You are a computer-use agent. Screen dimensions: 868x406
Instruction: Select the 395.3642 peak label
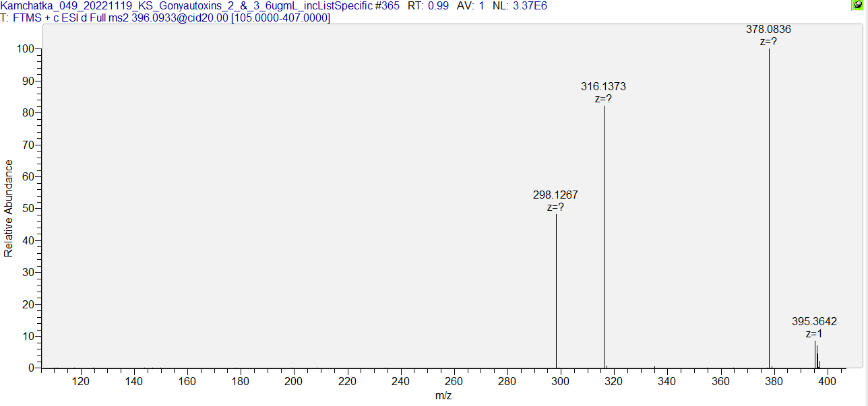[x=814, y=321]
